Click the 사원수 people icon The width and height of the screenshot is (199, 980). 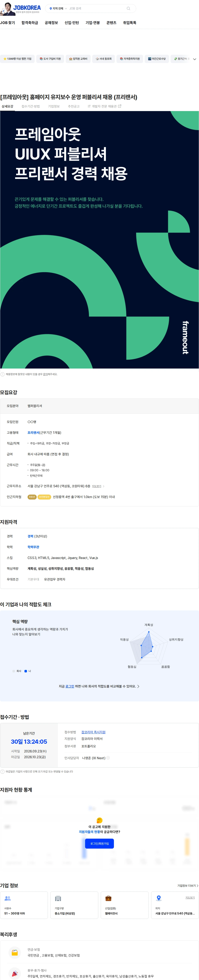point(8,898)
